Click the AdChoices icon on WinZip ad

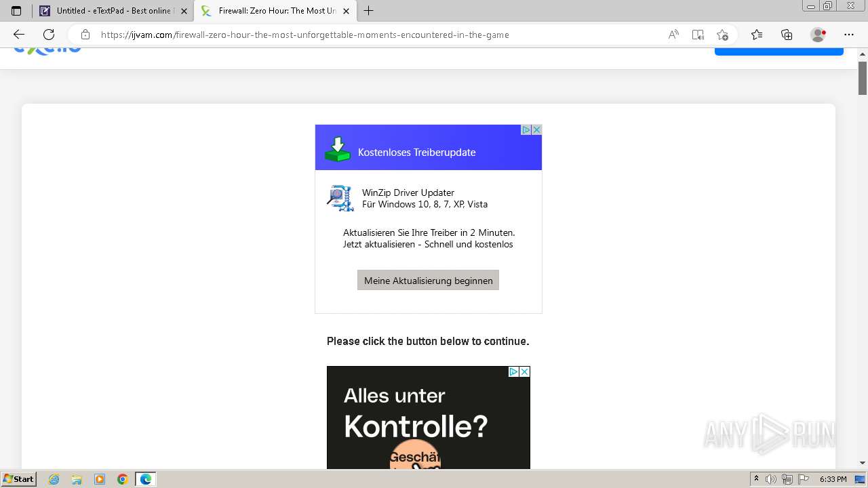click(526, 129)
